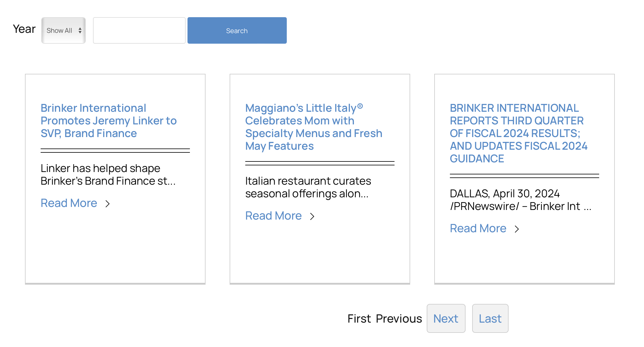
Task: Click the chevron arrow in the Linker card
Action: 107,204
